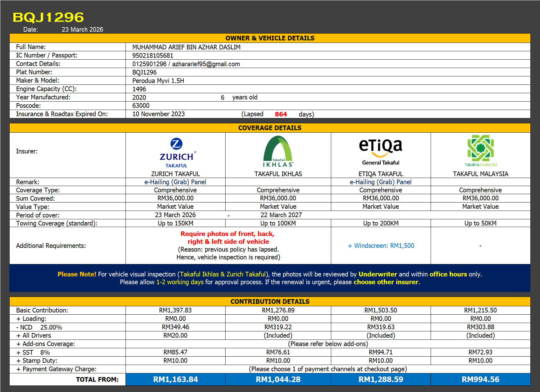
Task: Click the yellow BQJ1296 title heading
Action: click(48, 17)
